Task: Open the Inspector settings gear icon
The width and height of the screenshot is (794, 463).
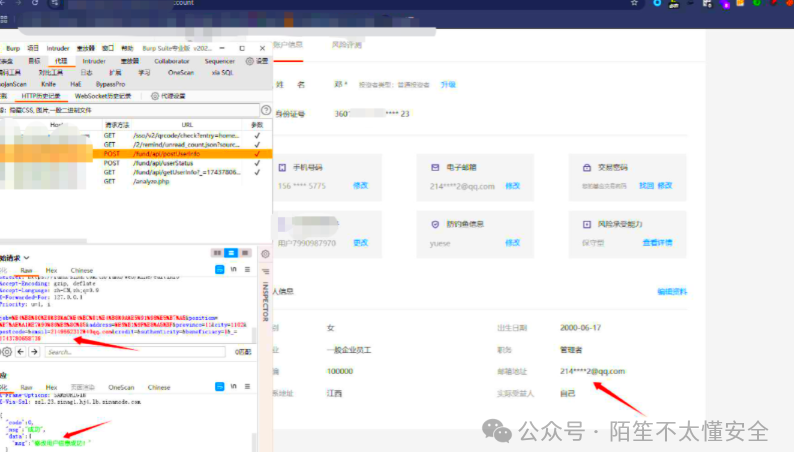Action: coord(265,254)
